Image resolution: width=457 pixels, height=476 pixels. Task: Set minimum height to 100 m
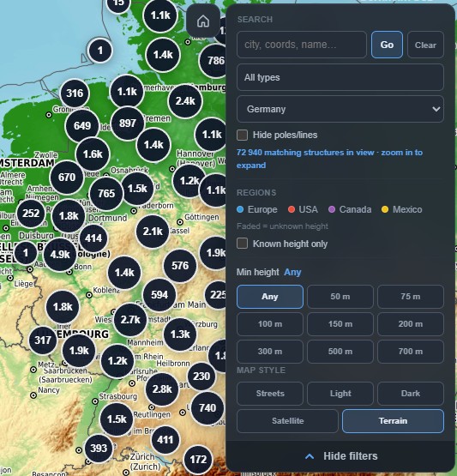pos(270,324)
